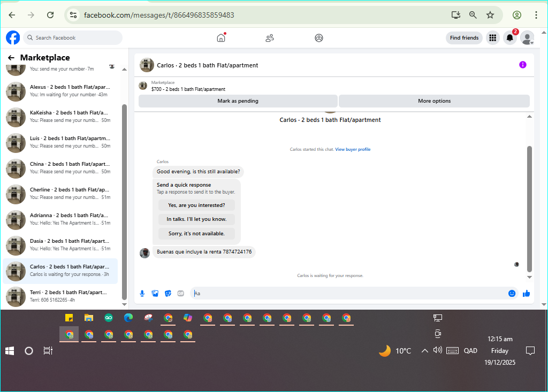Reload the page

pos(50,15)
